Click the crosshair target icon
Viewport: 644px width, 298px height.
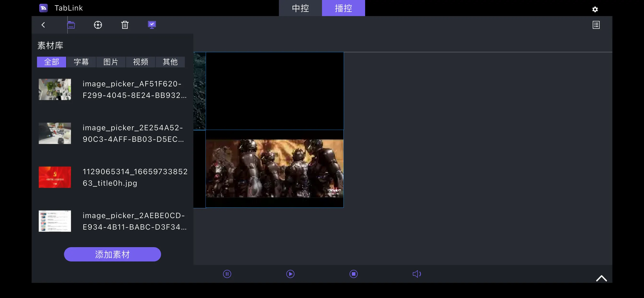pos(98,25)
